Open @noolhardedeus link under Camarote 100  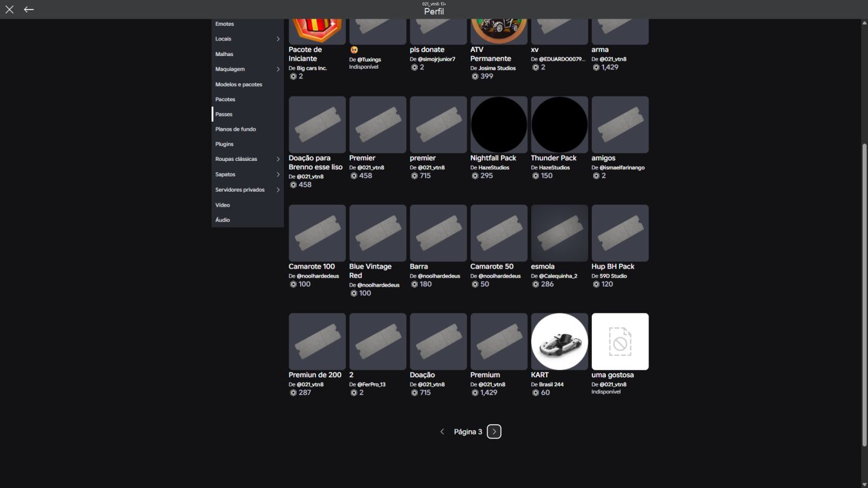[318, 276]
